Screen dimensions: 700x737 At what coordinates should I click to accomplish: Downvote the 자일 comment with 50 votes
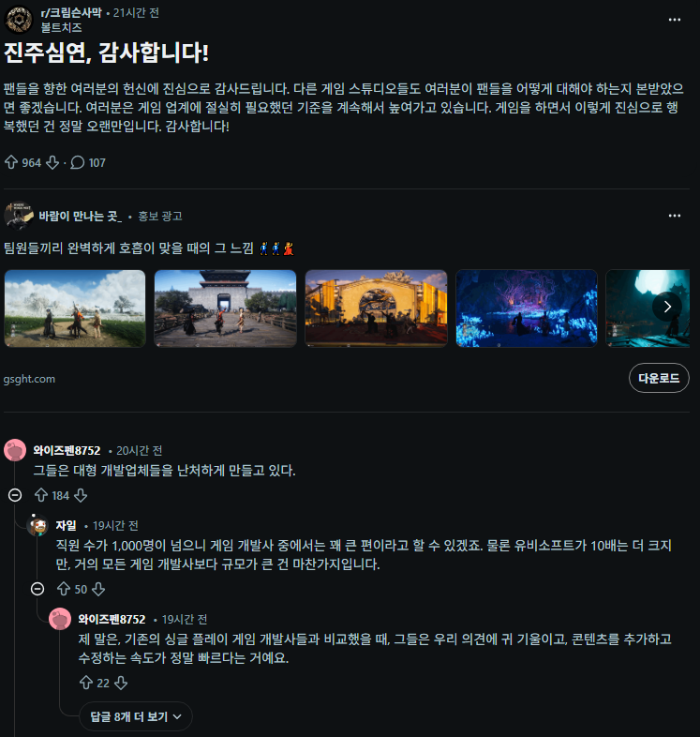click(x=98, y=589)
